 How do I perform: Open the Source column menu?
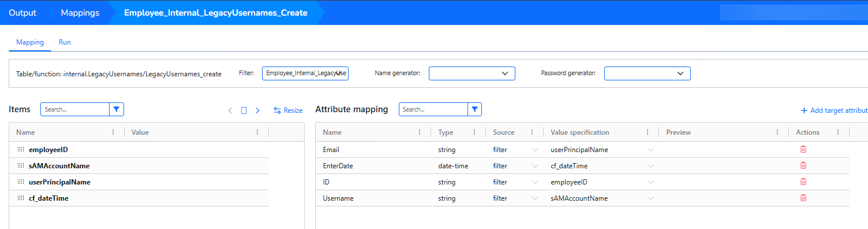coord(532,132)
